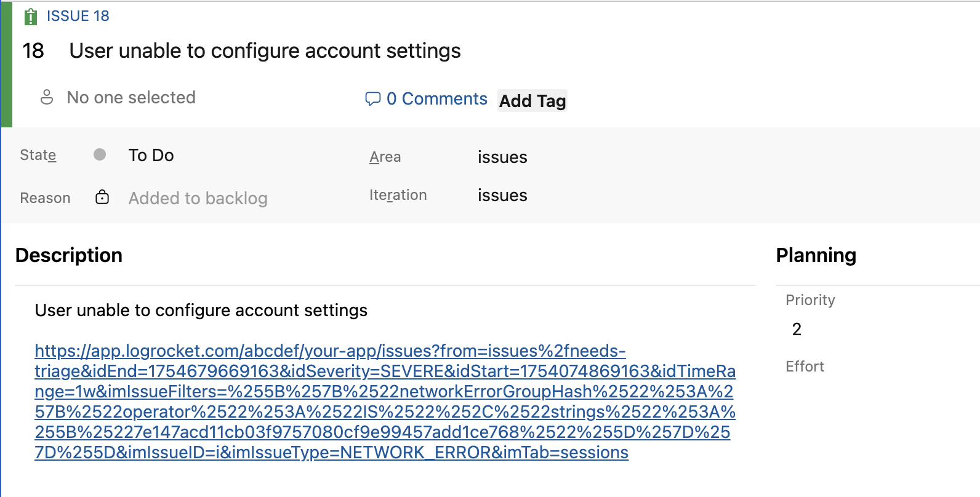Collapse the Planning section header

[x=816, y=255]
